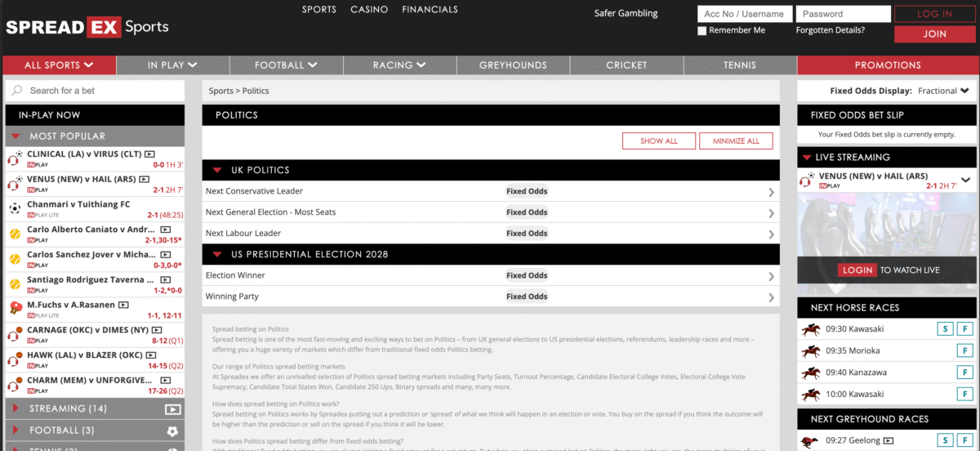Click basketball icon for CHARM (MEM) v UNFORGIVEN
This screenshot has height=451, width=980.
(x=15, y=384)
